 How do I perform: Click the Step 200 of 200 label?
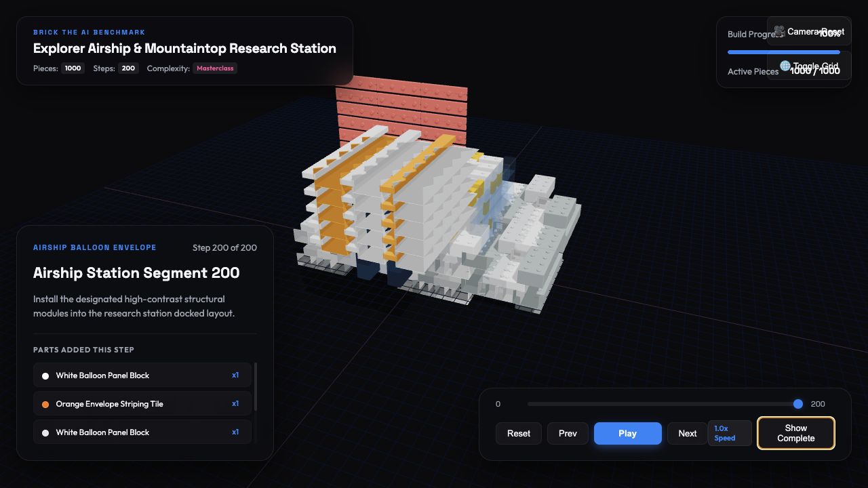(x=224, y=248)
